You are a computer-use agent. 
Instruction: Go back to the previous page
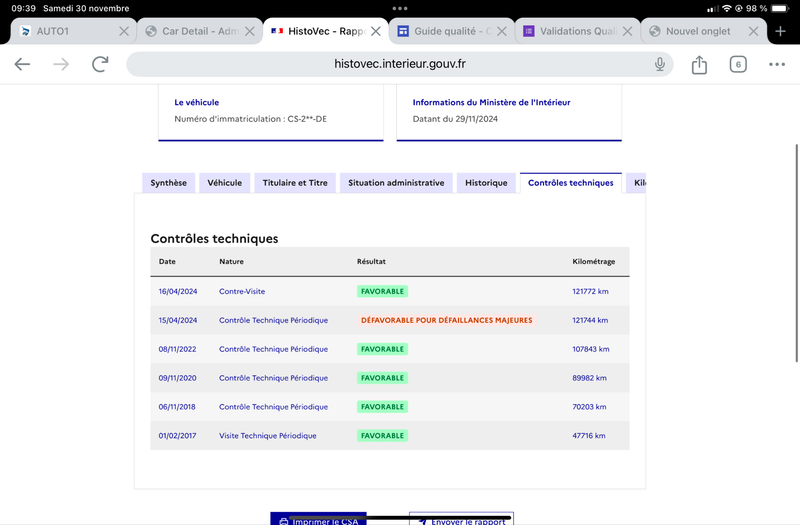pyautogui.click(x=22, y=64)
